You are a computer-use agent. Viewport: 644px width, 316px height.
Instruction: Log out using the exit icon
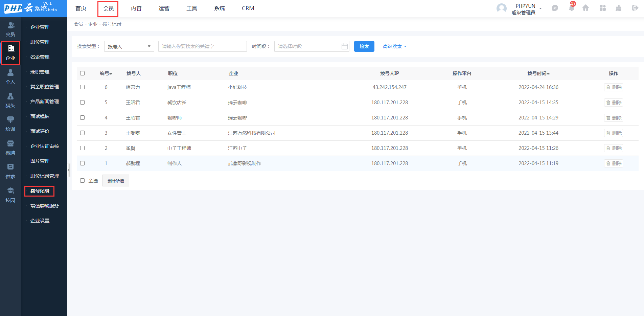[635, 8]
